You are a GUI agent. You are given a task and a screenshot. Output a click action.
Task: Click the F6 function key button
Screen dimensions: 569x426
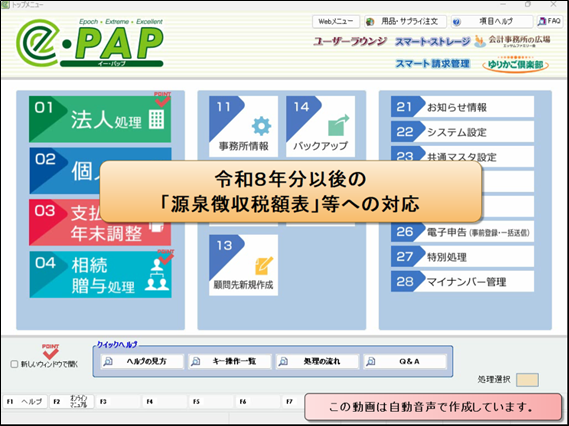click(x=258, y=402)
